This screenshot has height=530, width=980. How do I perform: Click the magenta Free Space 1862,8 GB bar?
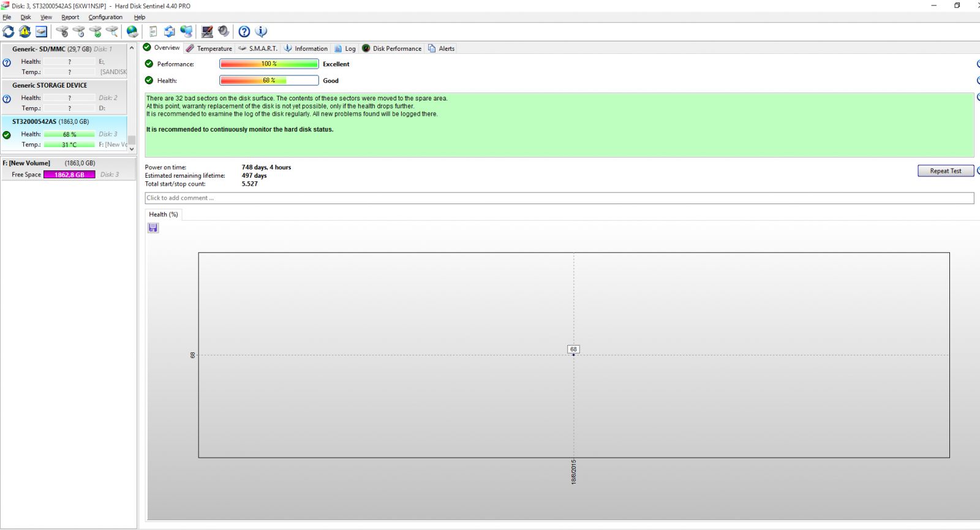pyautogui.click(x=69, y=175)
